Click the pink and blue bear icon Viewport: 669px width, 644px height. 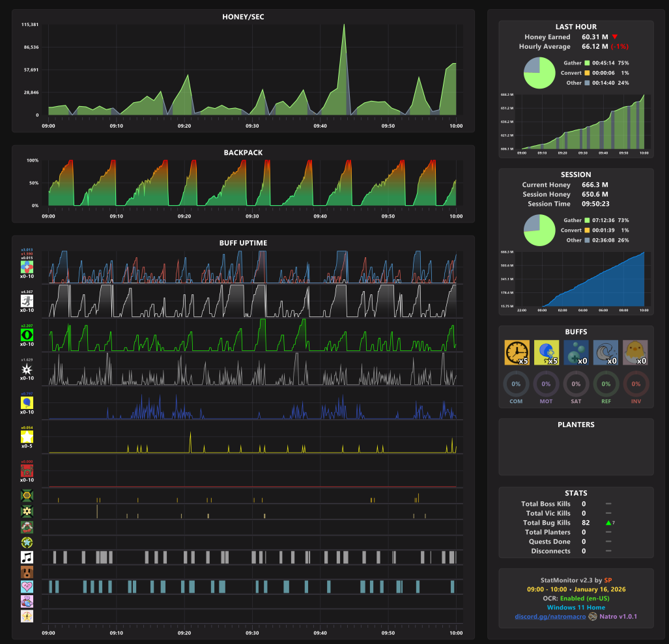click(x=27, y=602)
